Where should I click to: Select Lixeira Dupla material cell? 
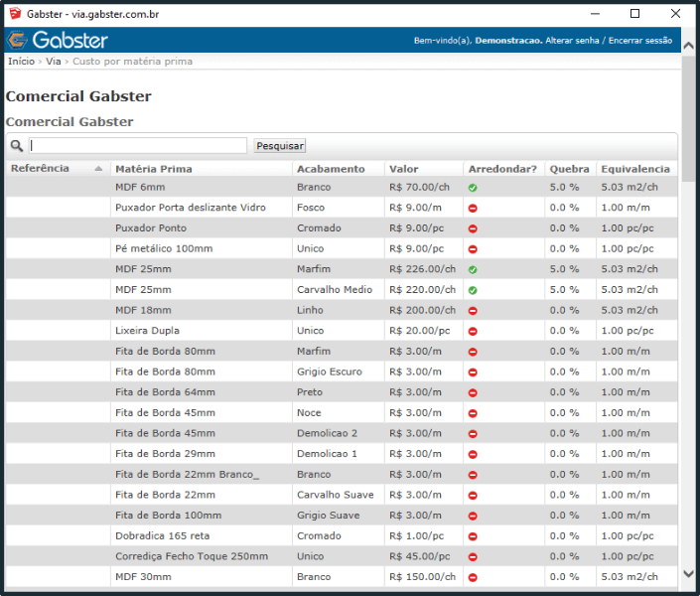coord(147,331)
